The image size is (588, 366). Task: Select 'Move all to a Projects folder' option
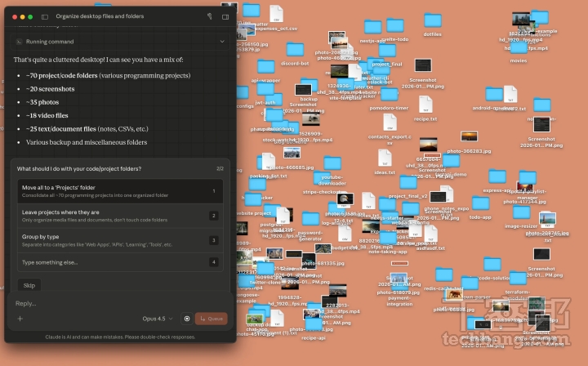click(120, 191)
